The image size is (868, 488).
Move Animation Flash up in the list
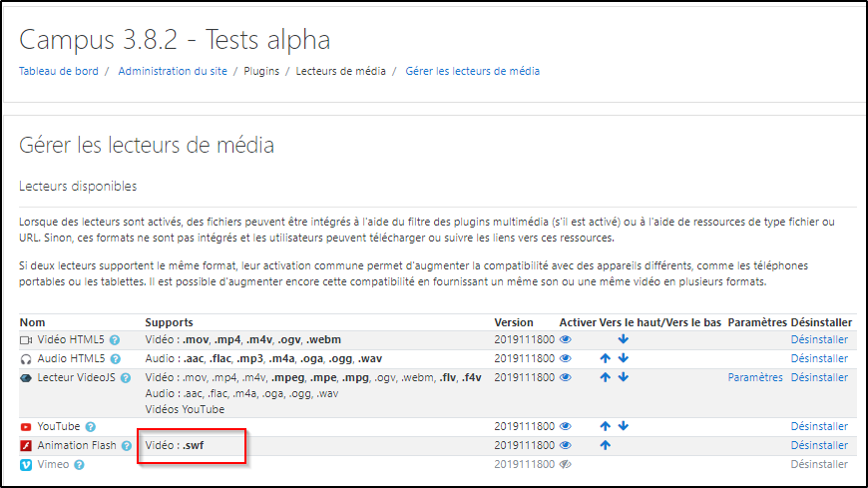pos(605,445)
